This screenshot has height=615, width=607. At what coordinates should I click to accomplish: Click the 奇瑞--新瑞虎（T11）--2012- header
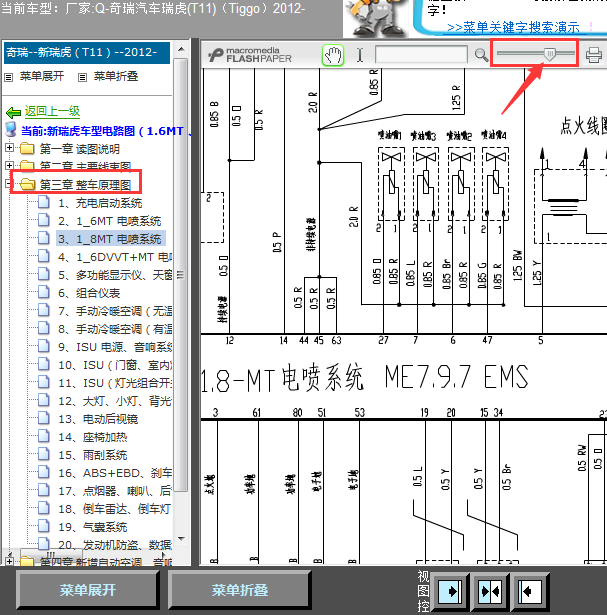tap(87, 53)
